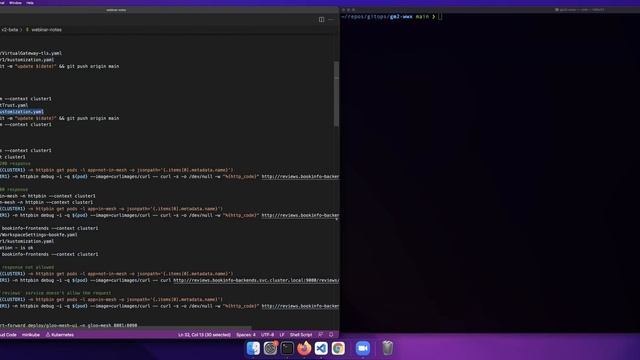This screenshot has height=360, width=640.
Task: Click the minikube status bar item
Action: tap(31, 335)
